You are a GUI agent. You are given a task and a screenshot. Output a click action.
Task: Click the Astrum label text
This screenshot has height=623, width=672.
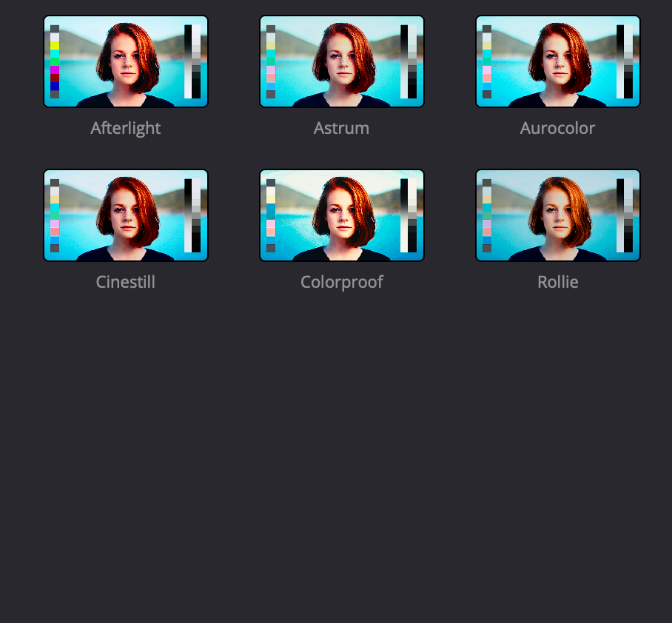coord(341,128)
